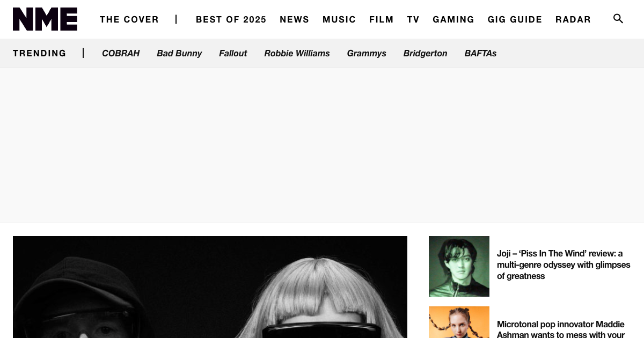Open Fallout trending link
Image resolution: width=644 pixels, height=338 pixels.
233,53
